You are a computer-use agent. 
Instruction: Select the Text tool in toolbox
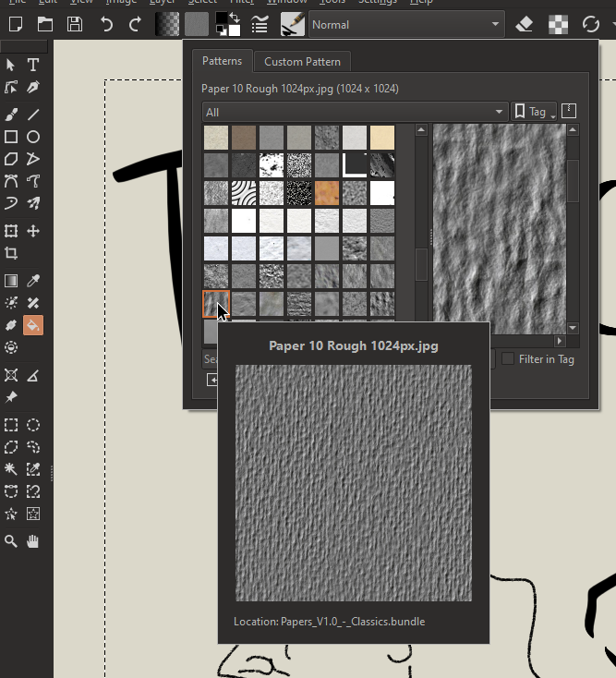click(x=33, y=65)
